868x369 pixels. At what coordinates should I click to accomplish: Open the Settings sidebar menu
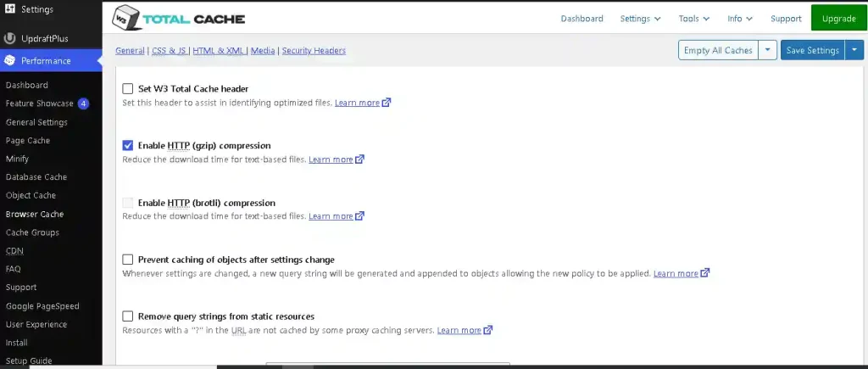pyautogui.click(x=51, y=9)
